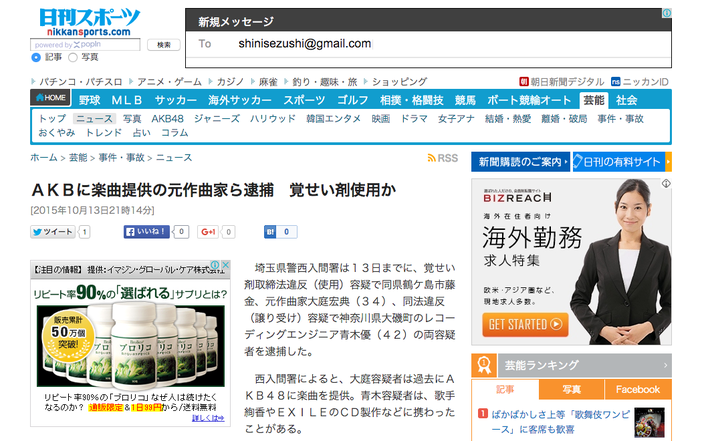Open the 芸能 navigation tab
This screenshot has height=441, width=702.
pos(594,100)
